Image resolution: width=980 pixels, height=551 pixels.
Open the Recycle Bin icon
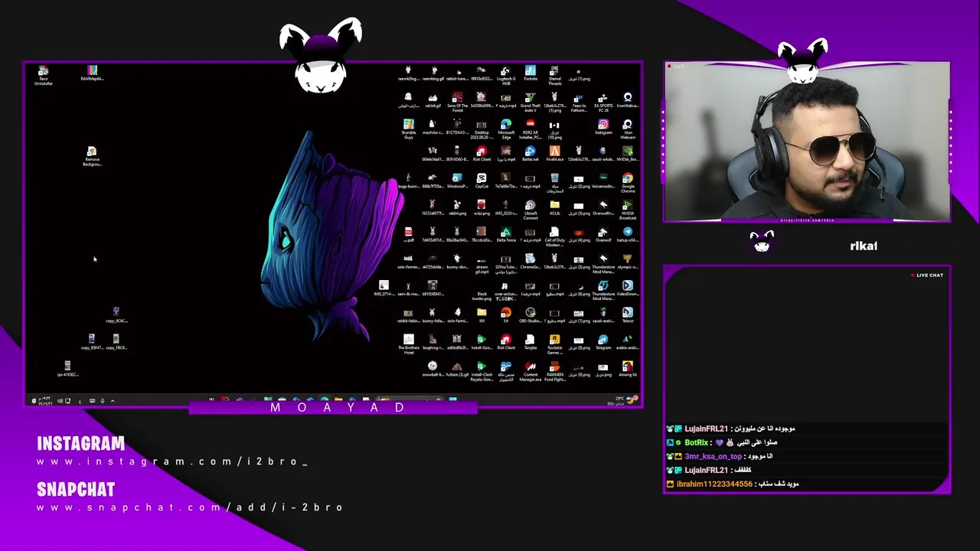pyautogui.click(x=554, y=183)
